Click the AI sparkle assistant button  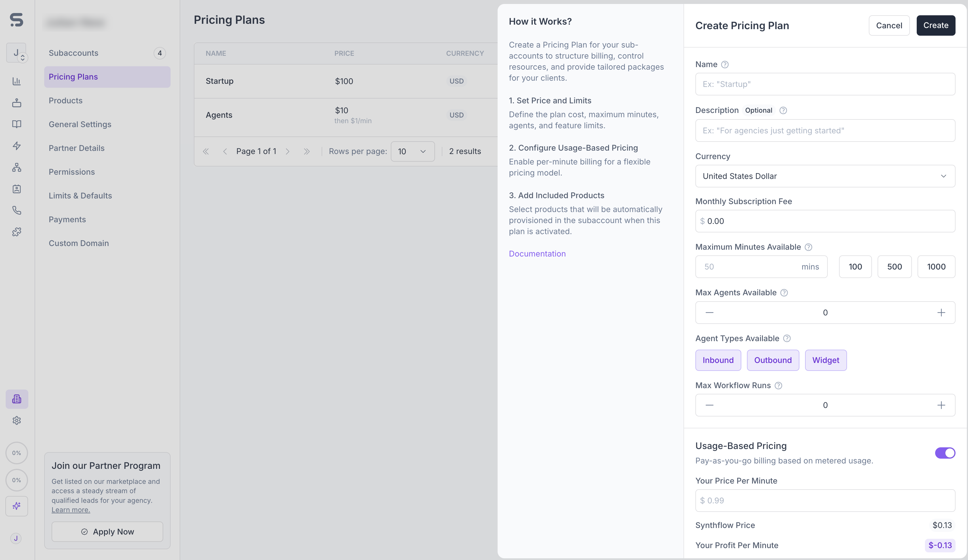coord(16,506)
